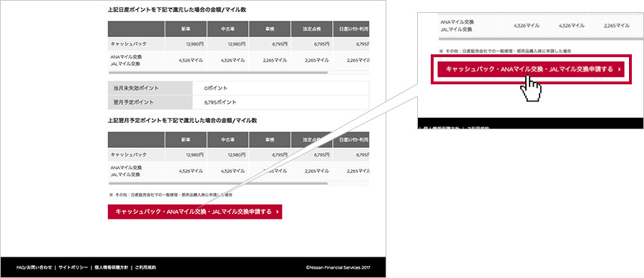644x278 pixels.
Task: Click 4,326マイル under 新車 in 日産ポイント table
Action: point(191,60)
